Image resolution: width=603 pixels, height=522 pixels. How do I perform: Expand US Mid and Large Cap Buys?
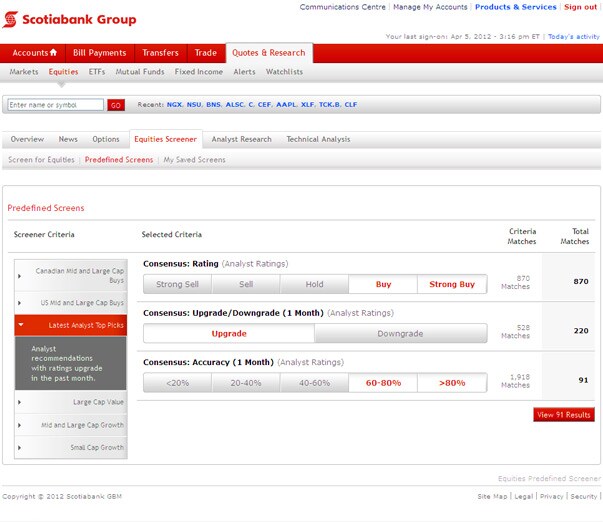point(71,303)
